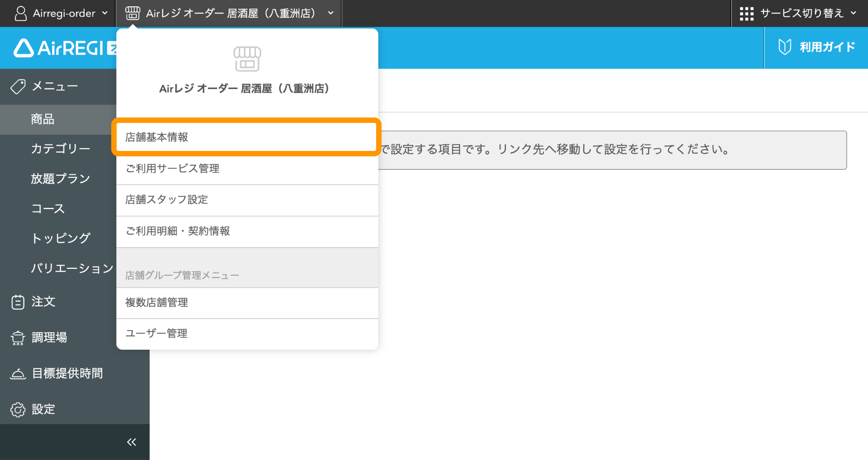868x460 pixels.
Task: Click the 調理場 cooking pot icon
Action: [18, 338]
